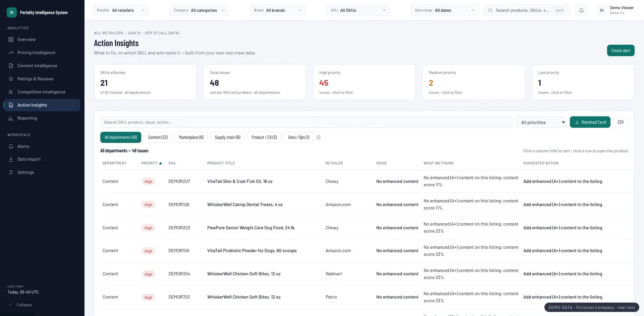Screen dimensions: 644x316
Task: Open the SKU filter dropdown
Action: (x=358, y=10)
